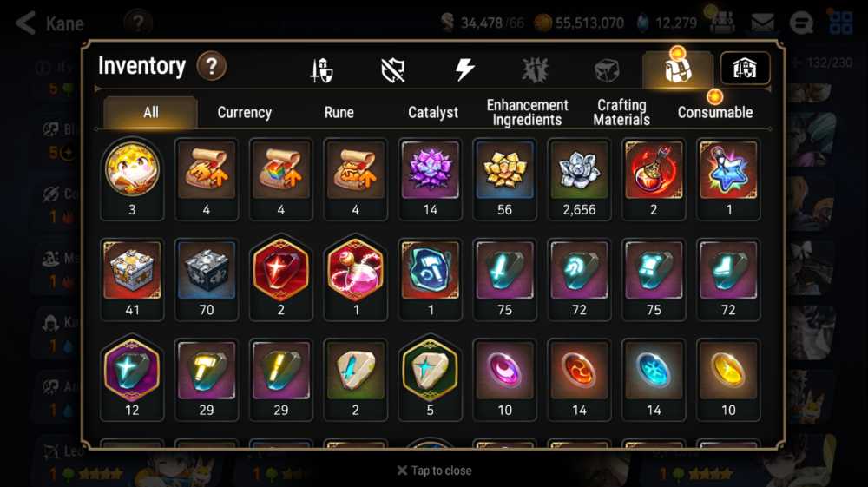Open the Catalyst tab

(433, 112)
